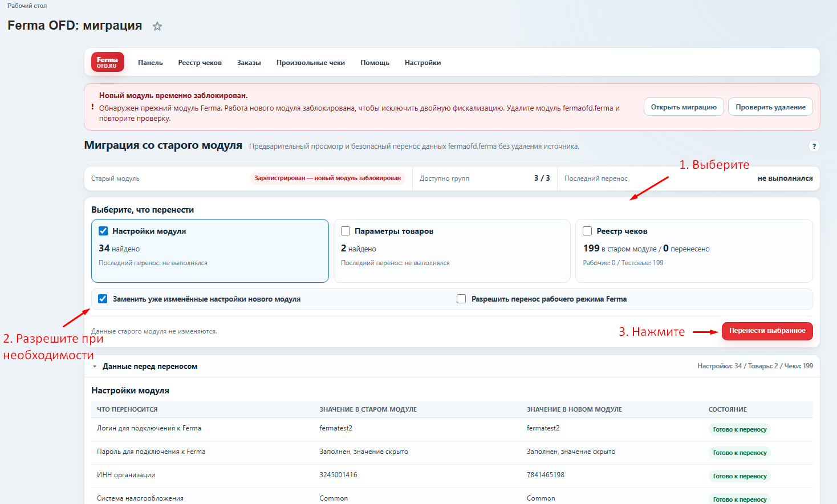
Task: Click '199 в старом модуле / 0 перенесено'
Action: tap(647, 249)
